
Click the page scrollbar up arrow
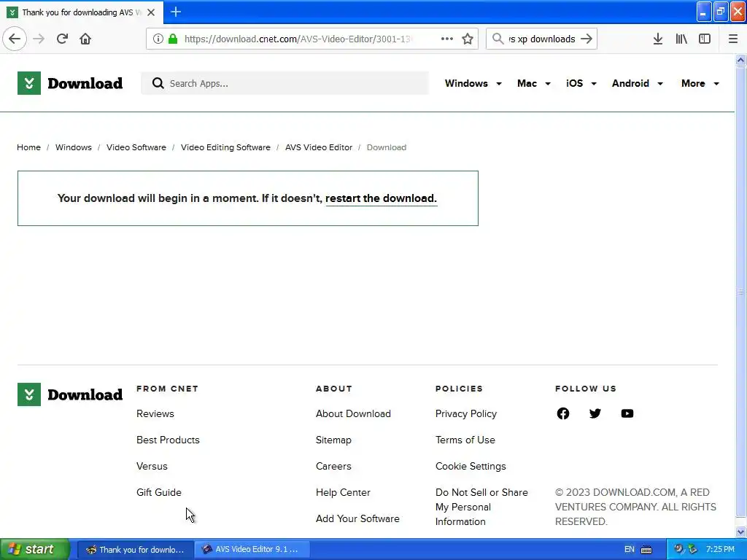[x=740, y=60]
